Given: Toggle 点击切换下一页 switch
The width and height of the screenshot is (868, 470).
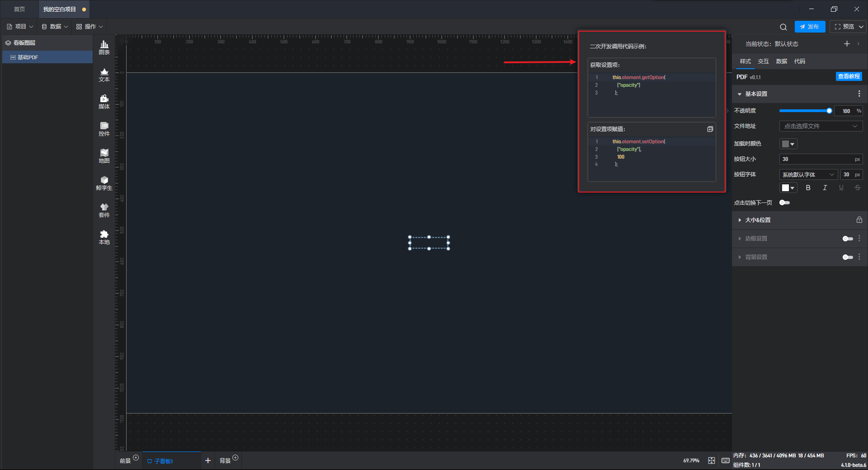Looking at the screenshot, I should click(x=785, y=202).
